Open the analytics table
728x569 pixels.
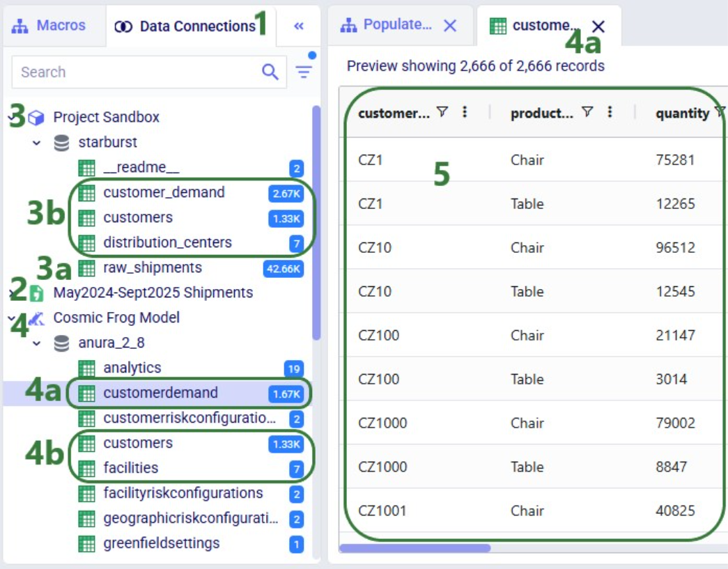point(132,368)
